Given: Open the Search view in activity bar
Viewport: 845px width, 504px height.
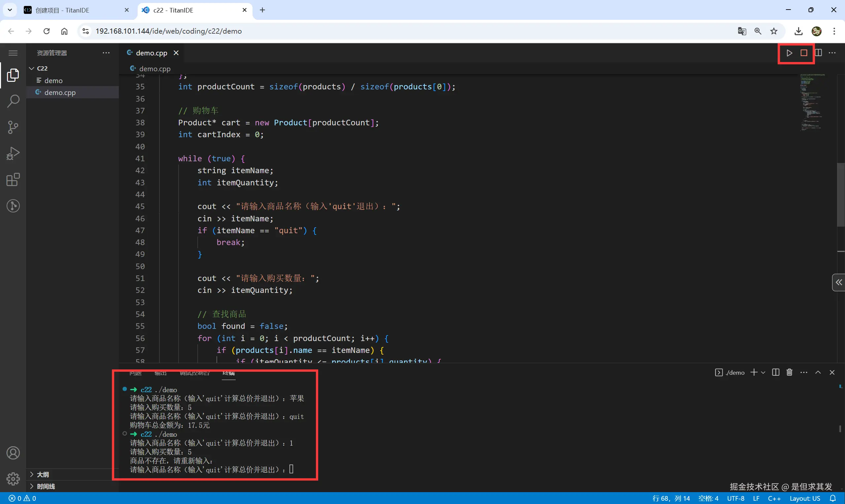Looking at the screenshot, I should 13,101.
